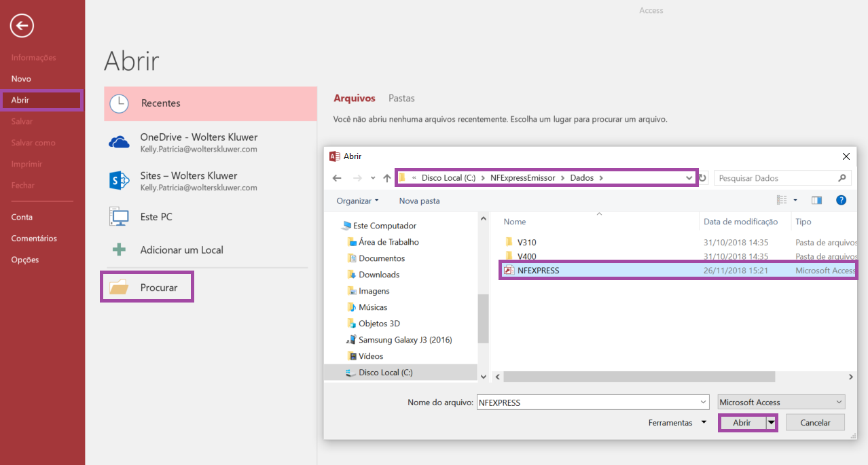The height and width of the screenshot is (465, 868).
Task: Click the Pesquisar Dados search field
Action: pos(774,178)
